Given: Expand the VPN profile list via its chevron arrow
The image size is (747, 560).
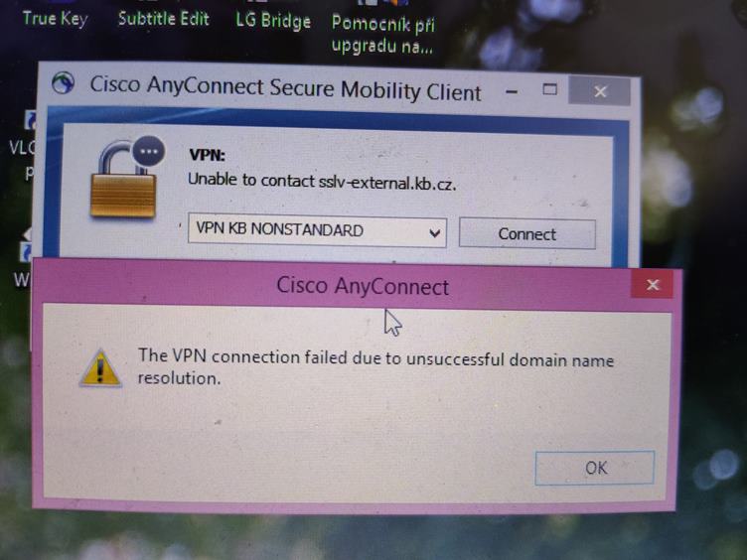Looking at the screenshot, I should click(434, 233).
